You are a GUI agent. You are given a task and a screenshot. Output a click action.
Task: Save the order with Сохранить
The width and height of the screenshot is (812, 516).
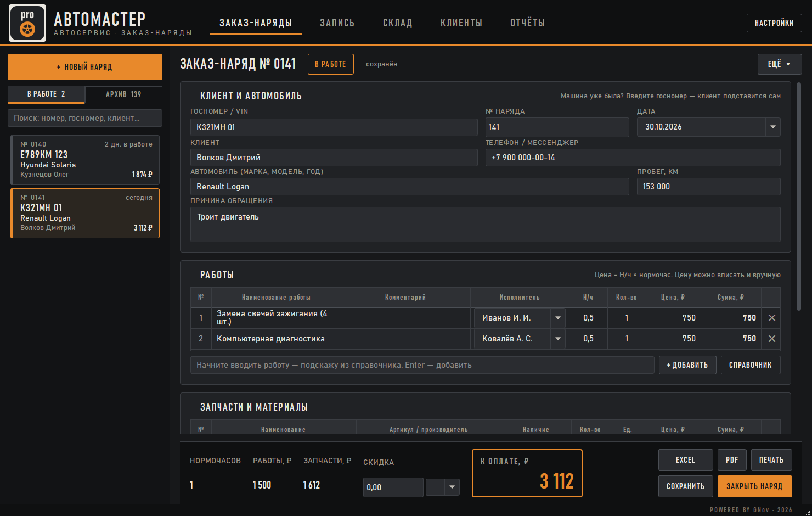(686, 486)
